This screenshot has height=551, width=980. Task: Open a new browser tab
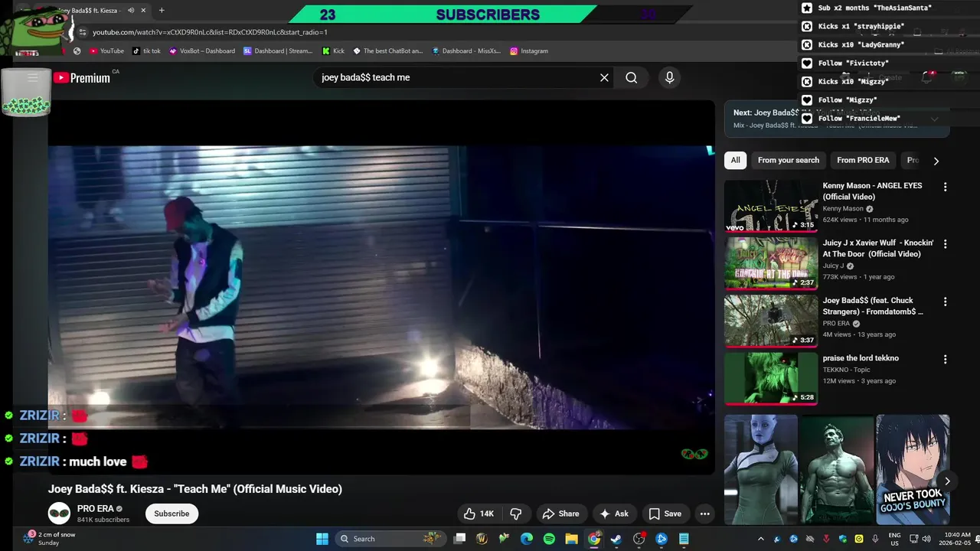[162, 11]
